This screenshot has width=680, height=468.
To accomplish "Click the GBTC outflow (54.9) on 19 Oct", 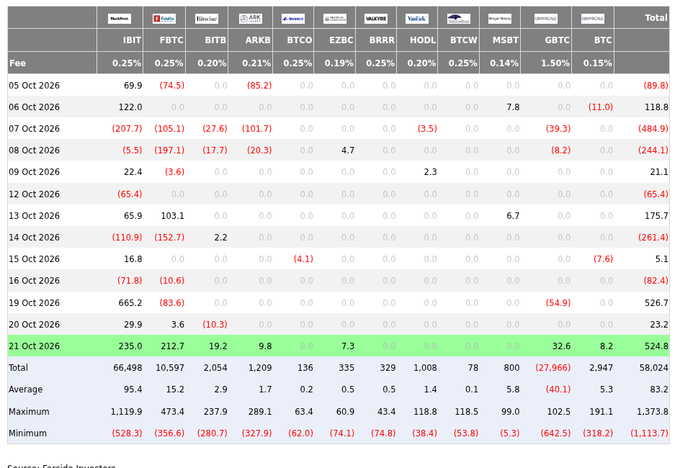I will pos(558,303).
